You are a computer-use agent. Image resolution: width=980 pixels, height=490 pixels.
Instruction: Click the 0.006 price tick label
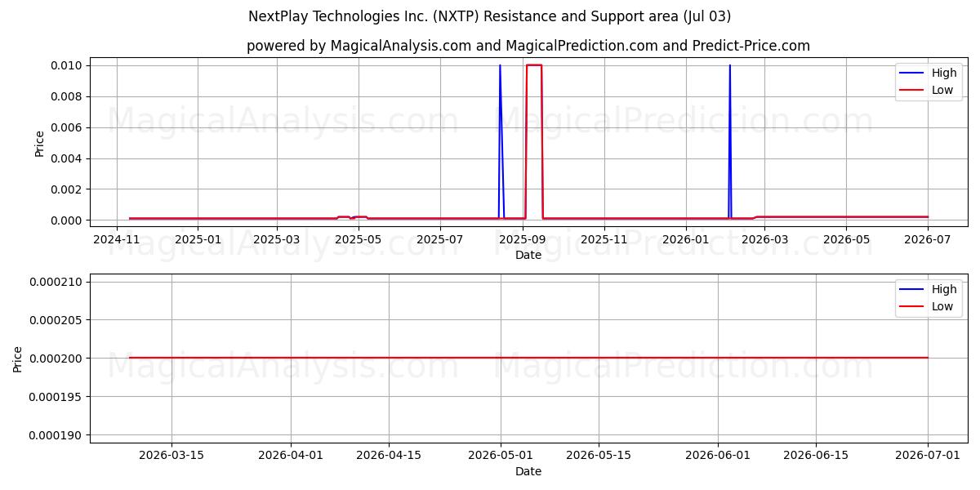click(x=66, y=127)
